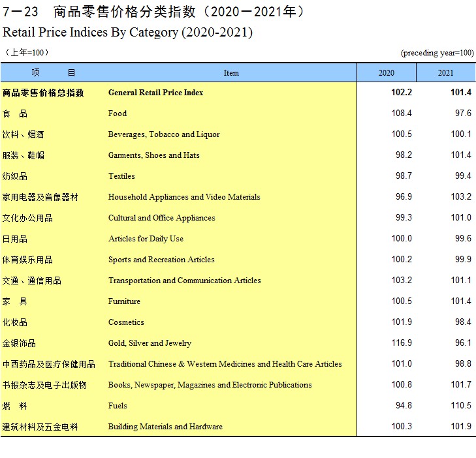The image size is (476, 458).
Task: Click the Furniture row label
Action: click(x=124, y=301)
